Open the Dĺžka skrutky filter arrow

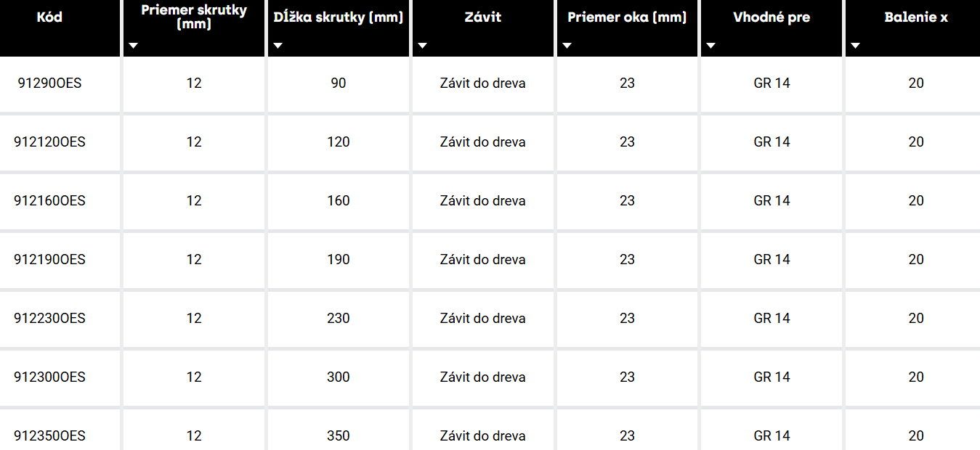pos(278,46)
